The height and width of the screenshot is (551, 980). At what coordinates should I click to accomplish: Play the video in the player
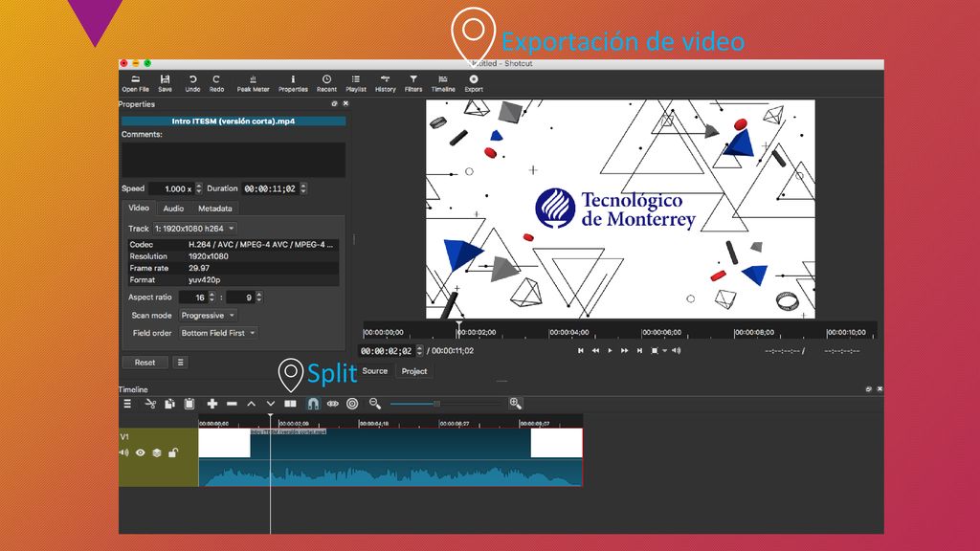tap(610, 351)
